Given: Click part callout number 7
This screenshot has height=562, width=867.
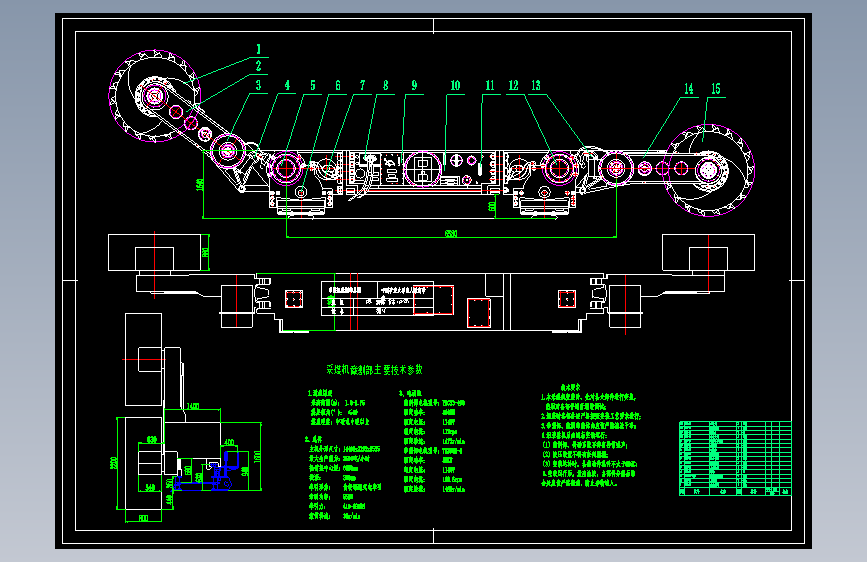Looking at the screenshot, I should 363,86.
